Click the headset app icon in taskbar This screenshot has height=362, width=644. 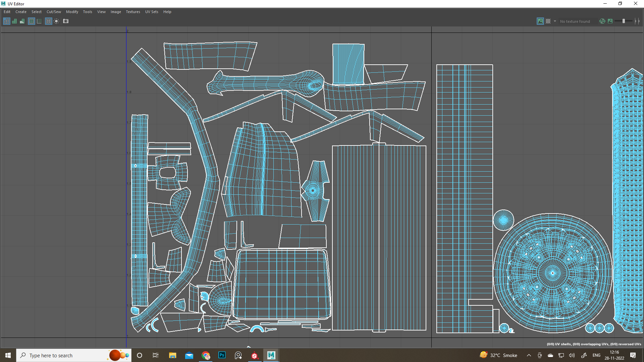(238, 355)
